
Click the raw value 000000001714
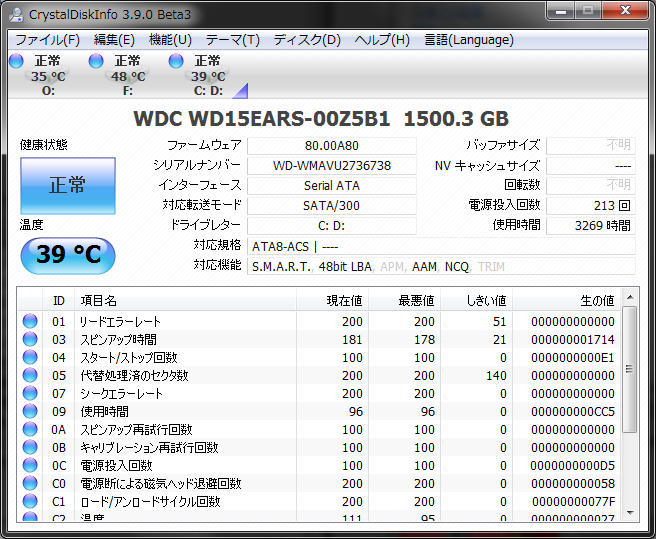(573, 339)
